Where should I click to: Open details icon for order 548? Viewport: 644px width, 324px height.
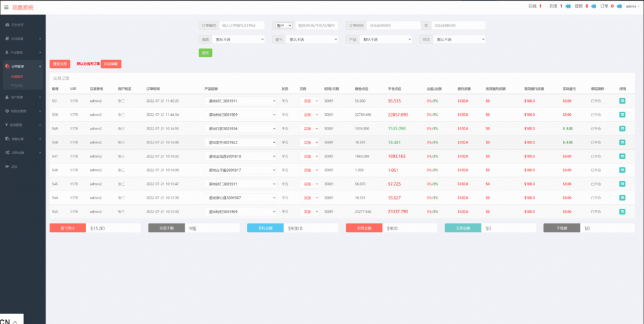(622, 142)
